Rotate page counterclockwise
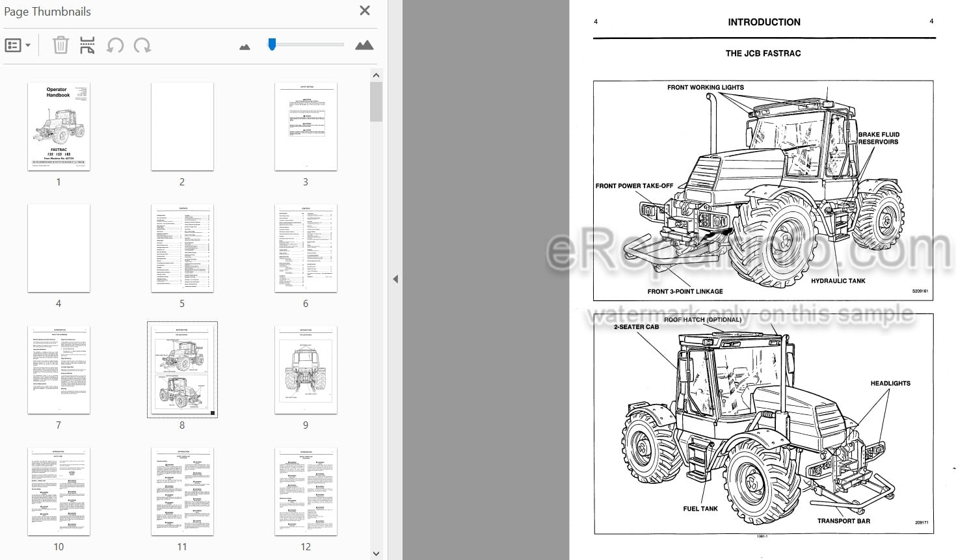 coord(115,45)
